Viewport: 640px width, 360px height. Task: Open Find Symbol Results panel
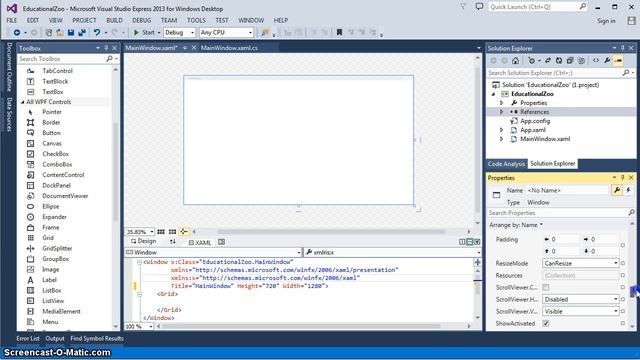coord(97,338)
